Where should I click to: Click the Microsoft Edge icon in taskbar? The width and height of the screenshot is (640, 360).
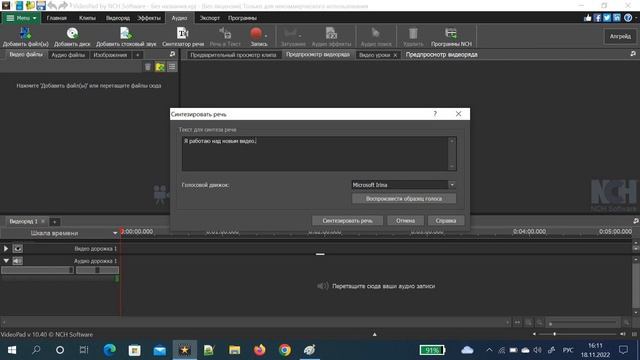(109, 350)
